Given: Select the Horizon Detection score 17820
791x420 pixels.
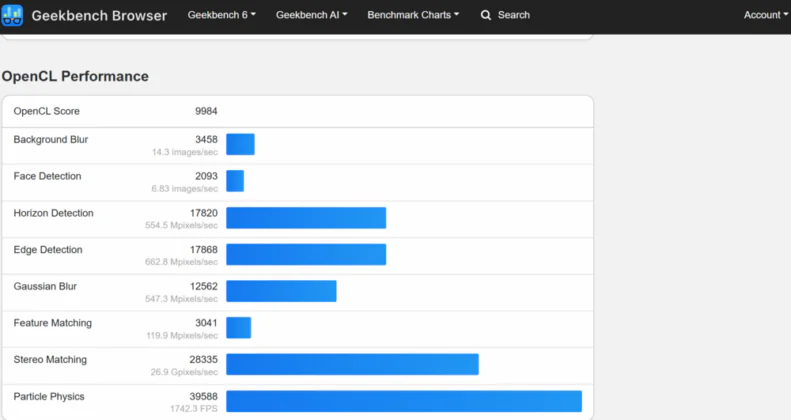Looking at the screenshot, I should (x=204, y=213).
